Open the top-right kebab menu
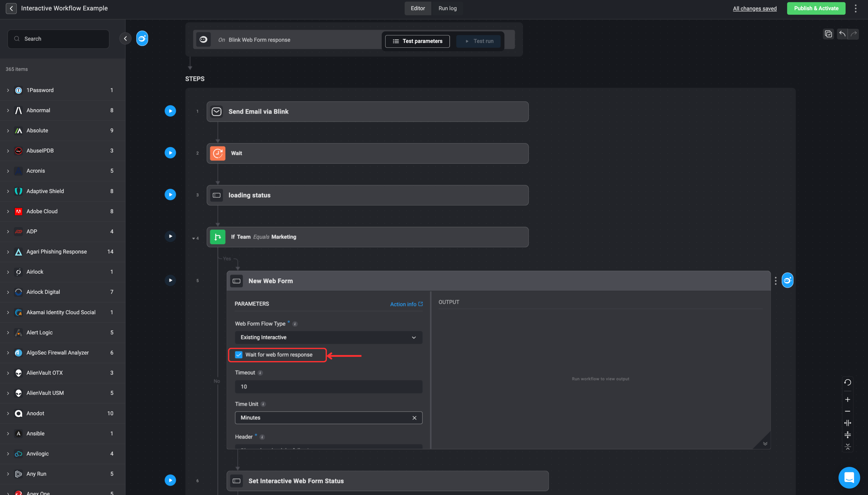Image resolution: width=868 pixels, height=495 pixels. click(856, 8)
